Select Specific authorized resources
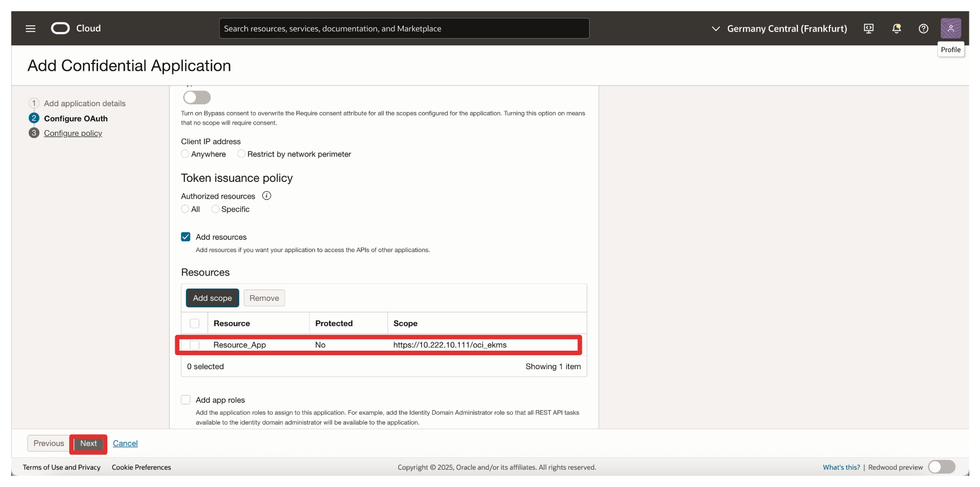 (x=216, y=209)
